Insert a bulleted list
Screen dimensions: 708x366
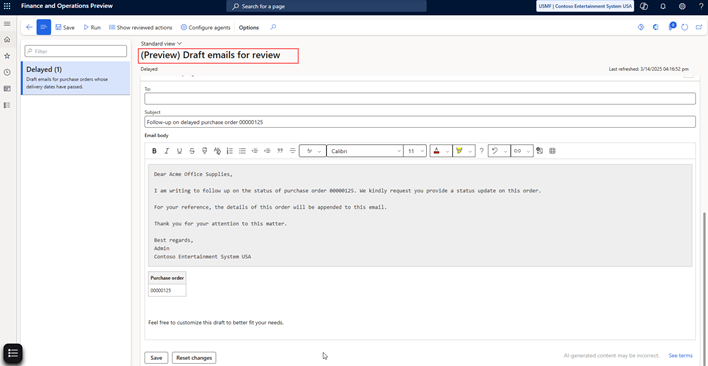click(x=242, y=151)
